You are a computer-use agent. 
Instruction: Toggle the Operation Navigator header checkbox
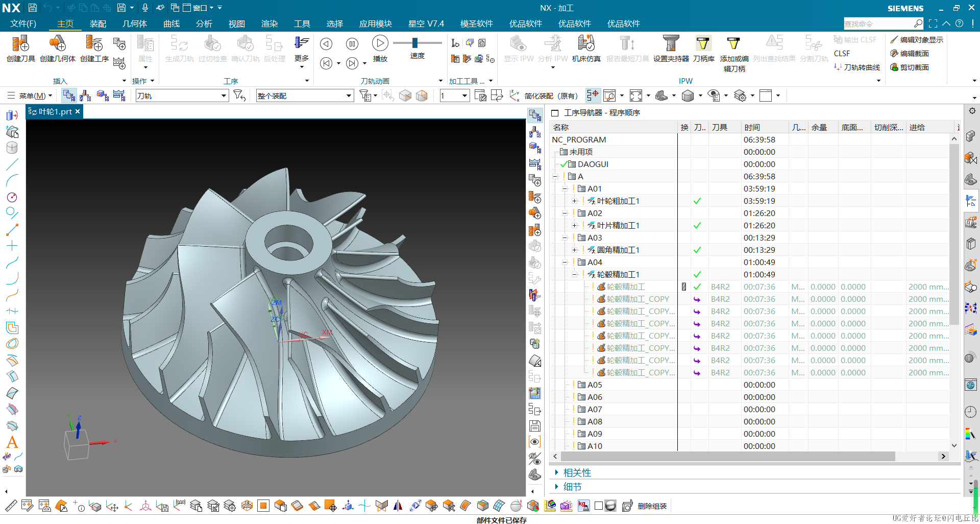555,112
